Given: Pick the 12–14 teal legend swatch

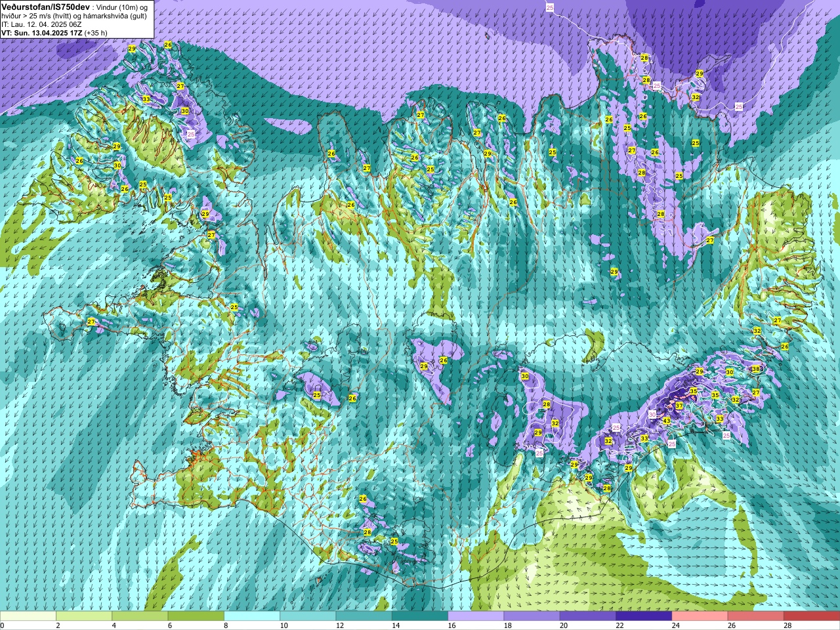Looking at the screenshot, I should pyautogui.click(x=364, y=616).
